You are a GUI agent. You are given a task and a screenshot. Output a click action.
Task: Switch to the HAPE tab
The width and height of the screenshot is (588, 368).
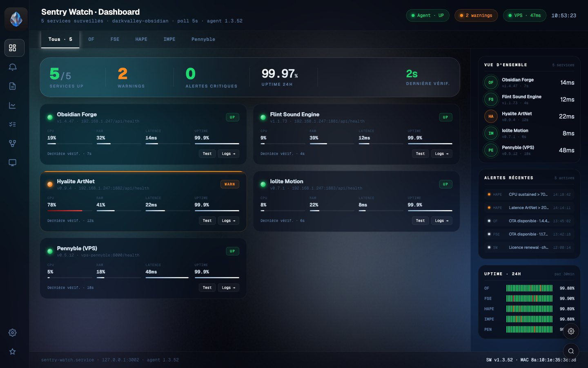point(141,39)
